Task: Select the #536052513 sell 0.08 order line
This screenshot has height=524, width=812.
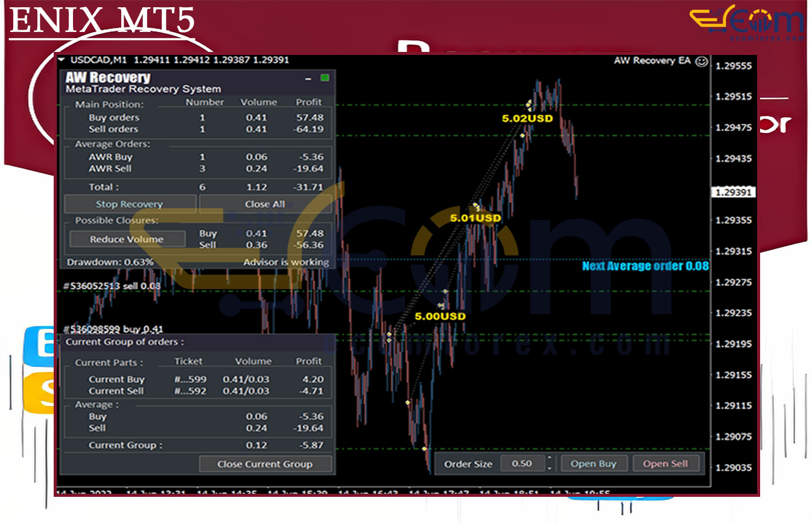Action: pos(112,286)
